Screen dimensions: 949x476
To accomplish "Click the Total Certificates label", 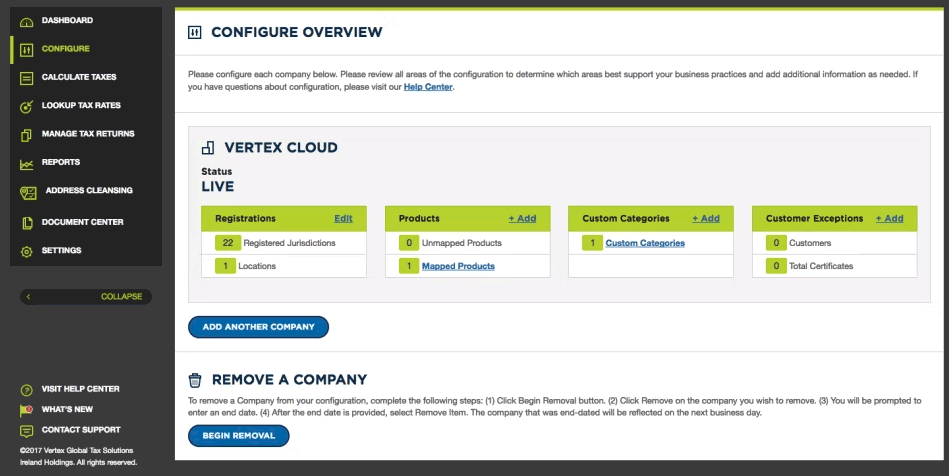I will pyautogui.click(x=821, y=266).
